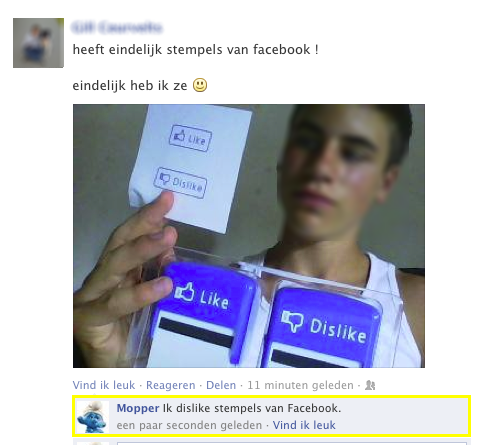Click the blurred poster name link
Screen dimensions: 486x445
[117, 27]
